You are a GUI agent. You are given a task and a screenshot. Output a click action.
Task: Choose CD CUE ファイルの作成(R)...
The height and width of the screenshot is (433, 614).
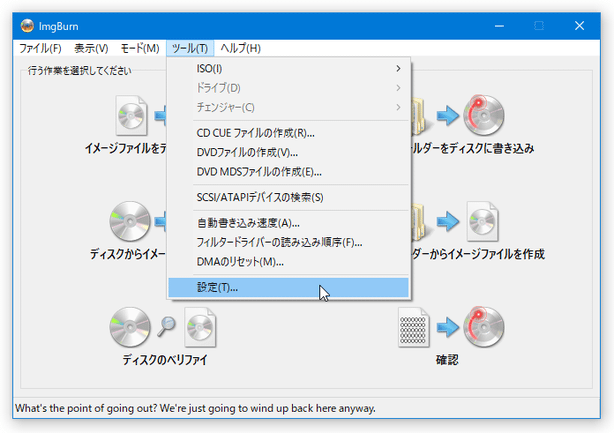[289, 133]
